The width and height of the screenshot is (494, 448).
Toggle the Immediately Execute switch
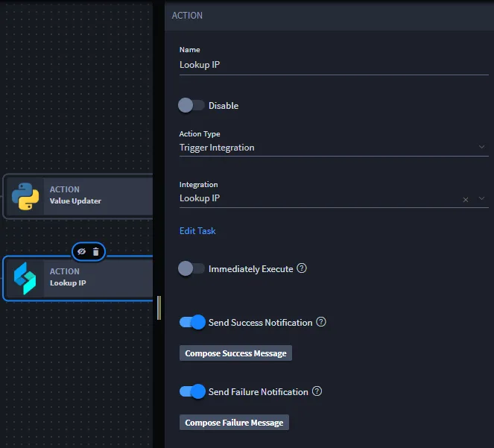coord(191,268)
